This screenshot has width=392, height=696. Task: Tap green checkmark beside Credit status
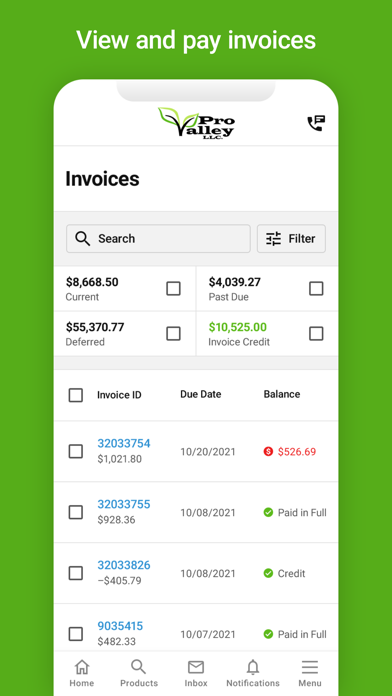[x=268, y=573]
